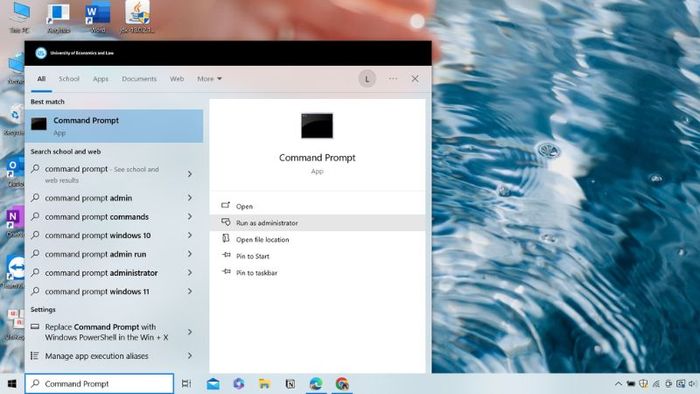Image resolution: width=700 pixels, height=394 pixels.
Task: Close the search panel with X
Action: [415, 79]
